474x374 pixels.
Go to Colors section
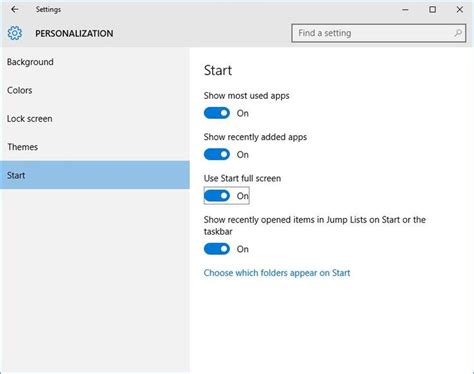95,90
